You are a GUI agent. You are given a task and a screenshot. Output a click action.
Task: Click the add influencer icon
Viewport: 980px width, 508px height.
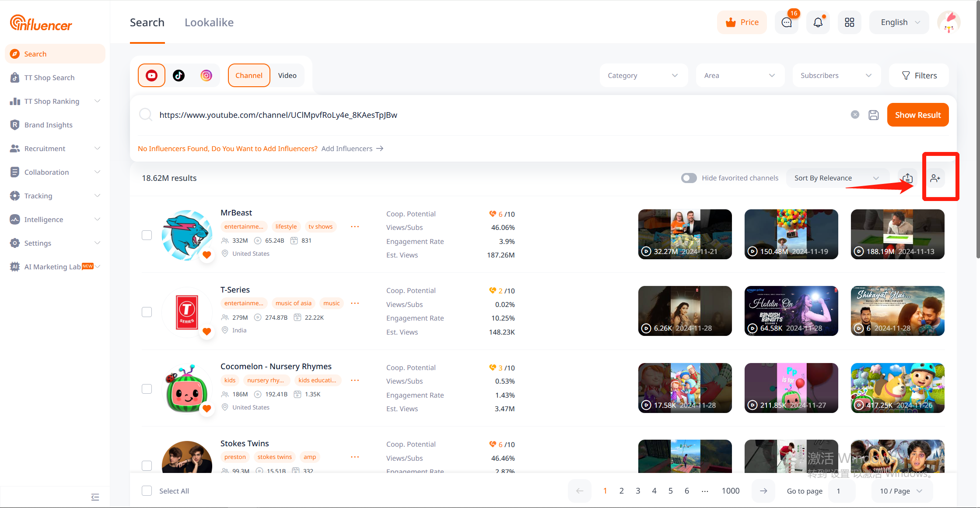pyautogui.click(x=935, y=178)
